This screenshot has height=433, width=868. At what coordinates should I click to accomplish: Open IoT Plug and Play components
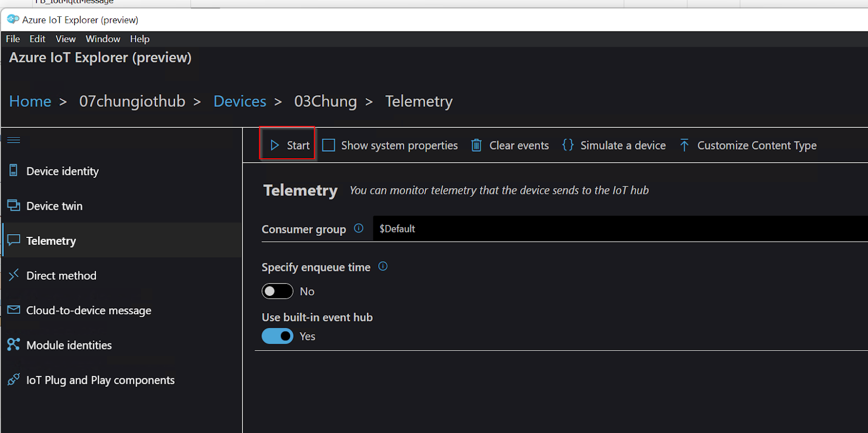[x=122, y=380]
